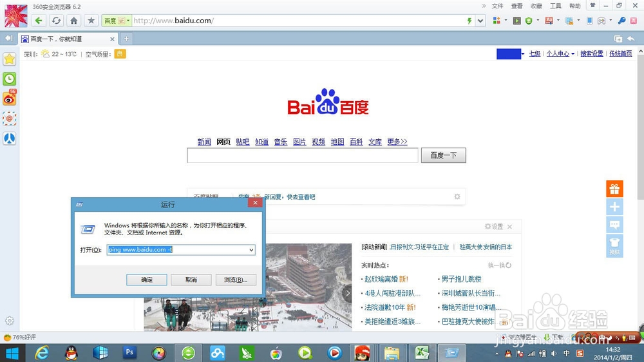Open a new tab with plus button
Viewport: 644px width, 362px height.
[x=126, y=39]
